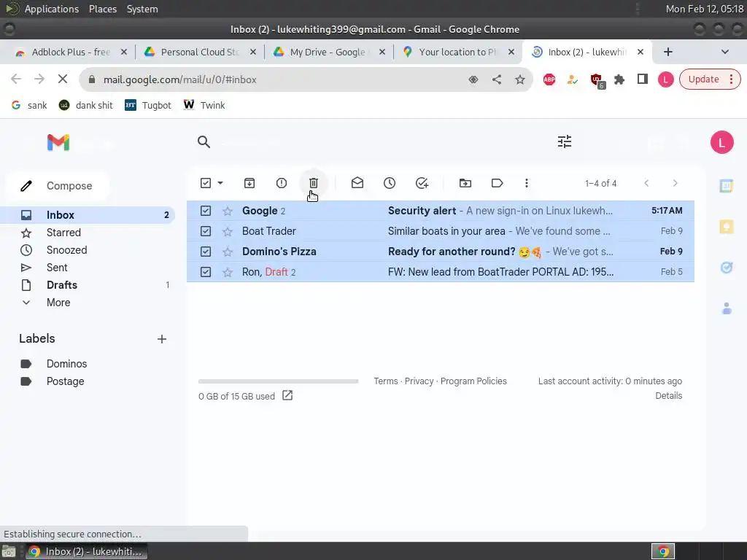Open the Places menu
Viewport: 747px width, 560px height.
[x=102, y=9]
